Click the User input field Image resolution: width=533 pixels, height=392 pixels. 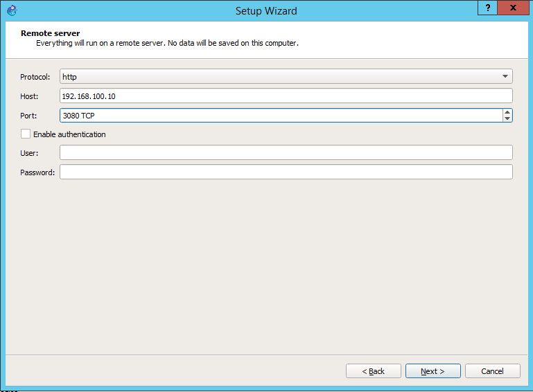[286, 152]
